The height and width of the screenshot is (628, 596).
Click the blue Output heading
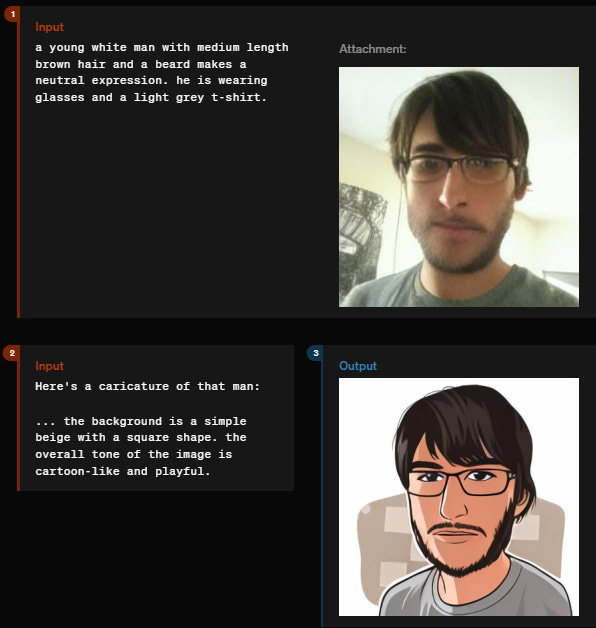(358, 366)
